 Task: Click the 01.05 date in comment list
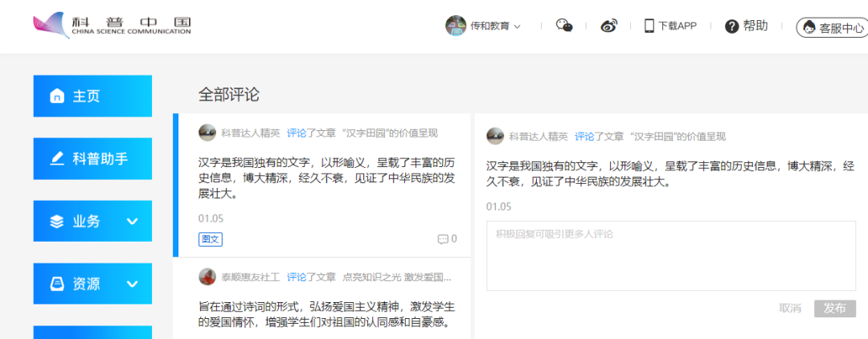point(211,219)
